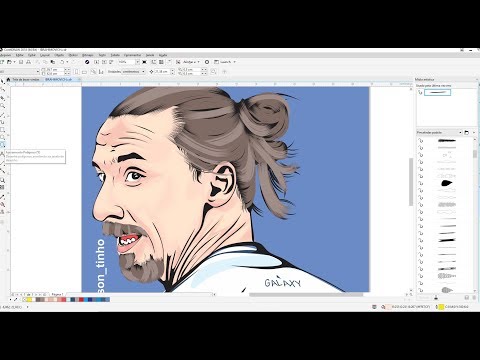
Task: Select the Ellipse tool in the toolbox
Action: click(3, 137)
